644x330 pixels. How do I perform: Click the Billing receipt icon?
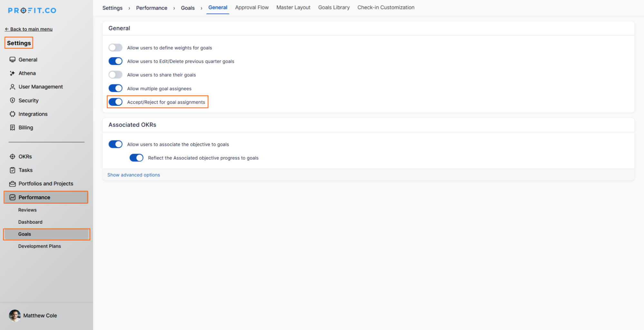[12, 128]
